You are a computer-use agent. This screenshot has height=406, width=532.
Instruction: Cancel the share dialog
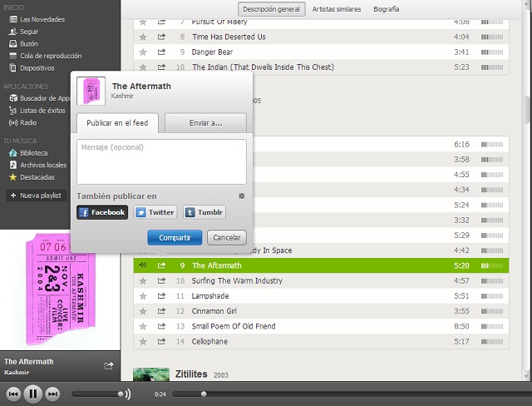pyautogui.click(x=227, y=238)
